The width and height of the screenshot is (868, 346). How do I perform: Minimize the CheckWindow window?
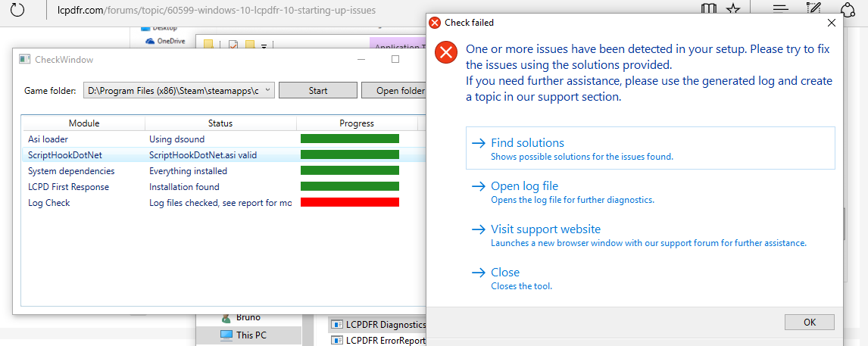tap(361, 59)
